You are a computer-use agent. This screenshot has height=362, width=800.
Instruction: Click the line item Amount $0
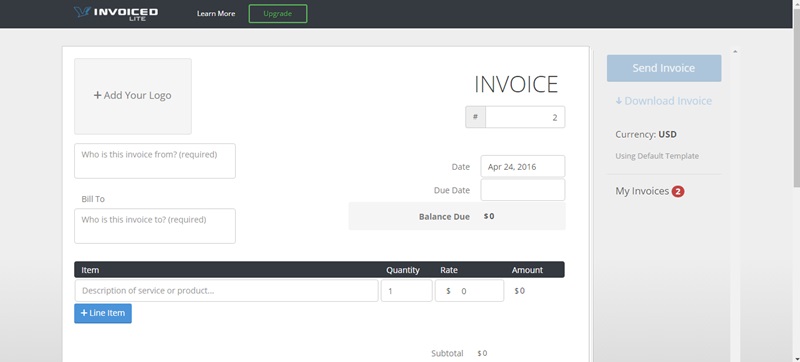pyautogui.click(x=519, y=291)
